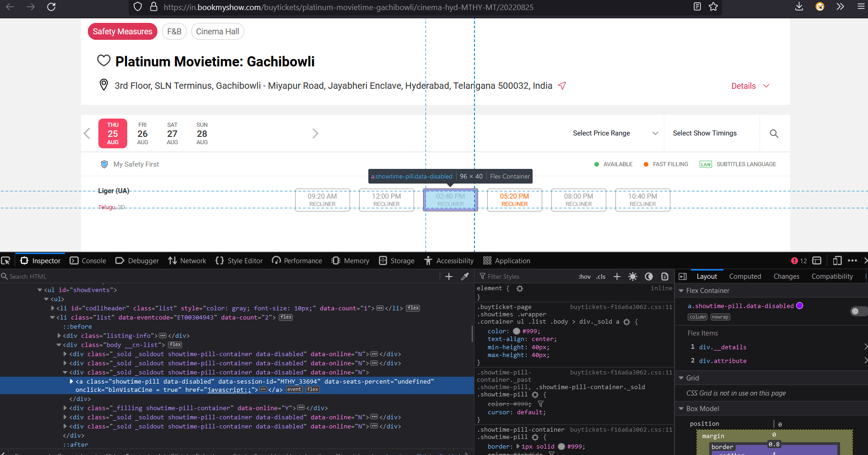This screenshot has height=455, width=868.
Task: Collapse the Flex Container section
Action: point(681,291)
